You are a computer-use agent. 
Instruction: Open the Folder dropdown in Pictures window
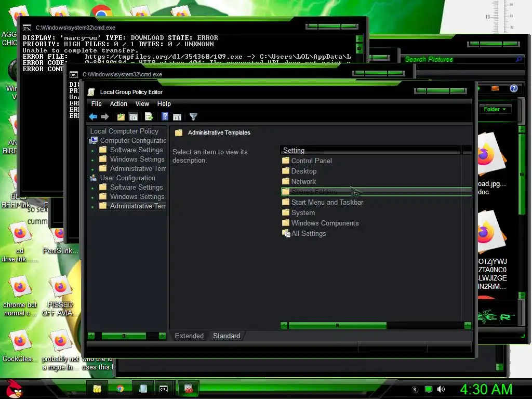tap(495, 109)
